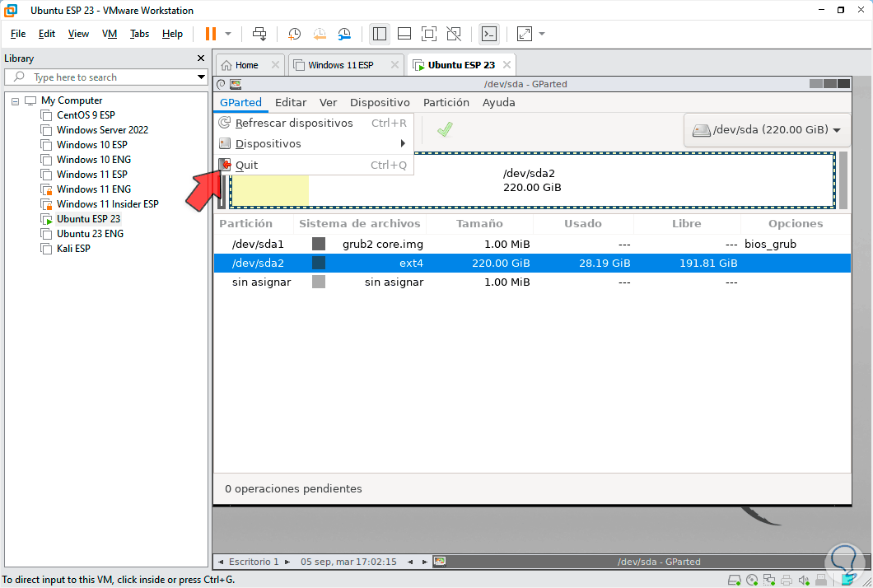Click the Unity mode crossed-out icon
Screen dimensions: 873x588
[454, 34]
